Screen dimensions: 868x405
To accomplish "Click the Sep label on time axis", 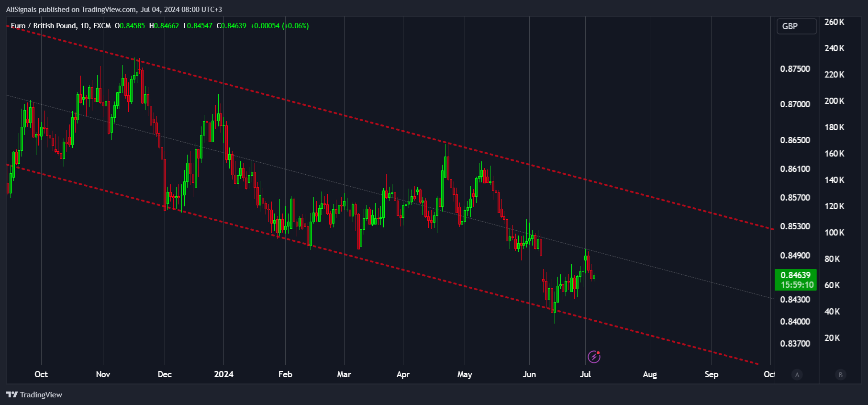I will tap(712, 374).
